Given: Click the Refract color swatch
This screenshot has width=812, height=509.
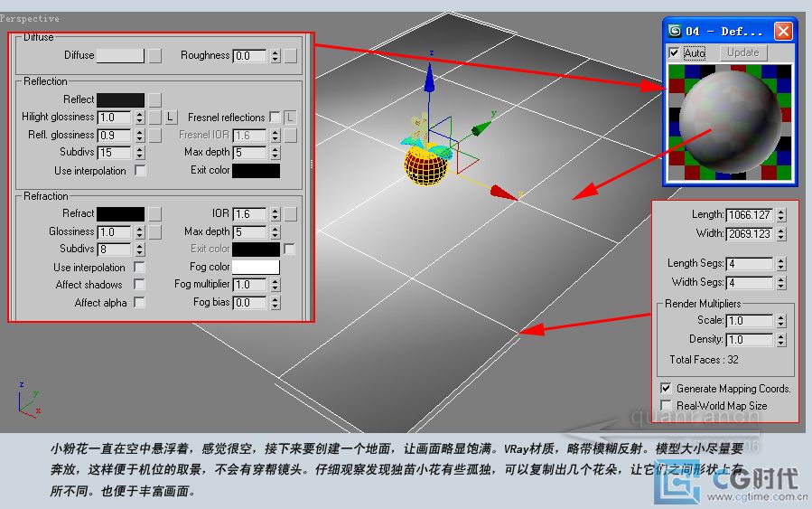Looking at the screenshot, I should coord(120,213).
